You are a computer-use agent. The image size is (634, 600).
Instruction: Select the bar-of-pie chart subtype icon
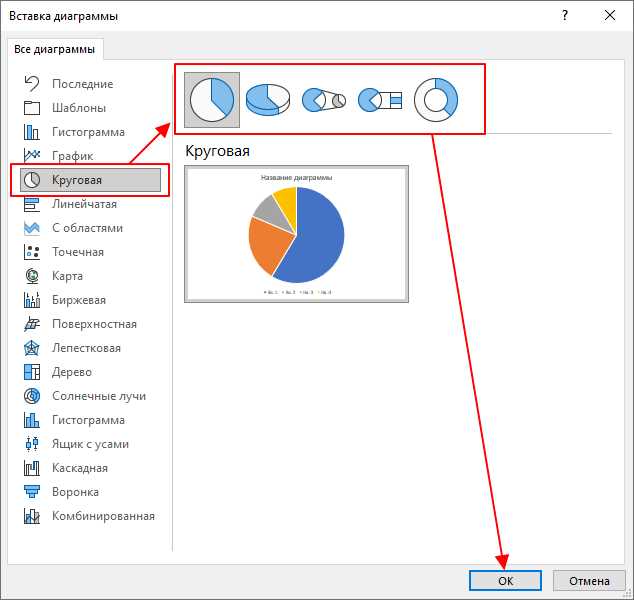point(380,100)
